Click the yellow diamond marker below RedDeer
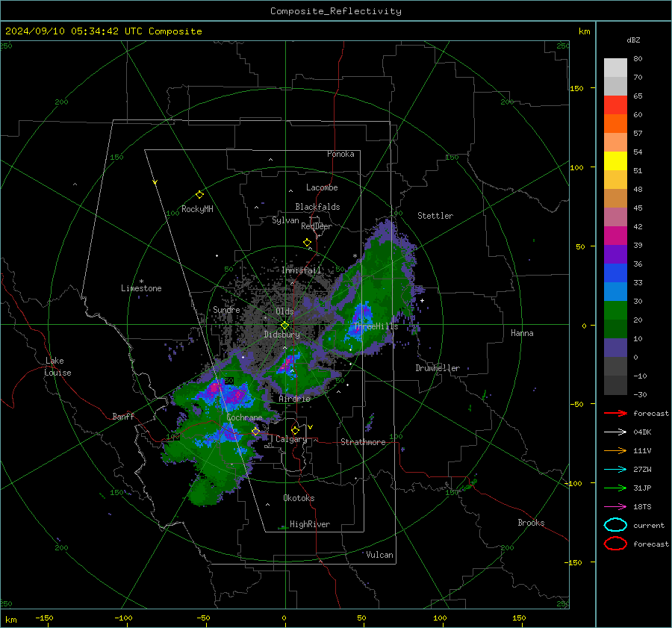The image size is (672, 628). 307,243
